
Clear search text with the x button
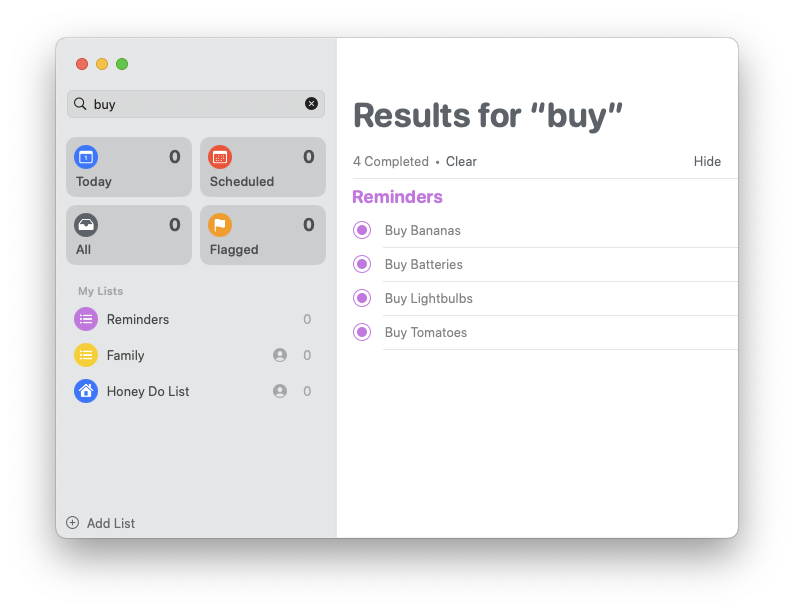tap(311, 104)
